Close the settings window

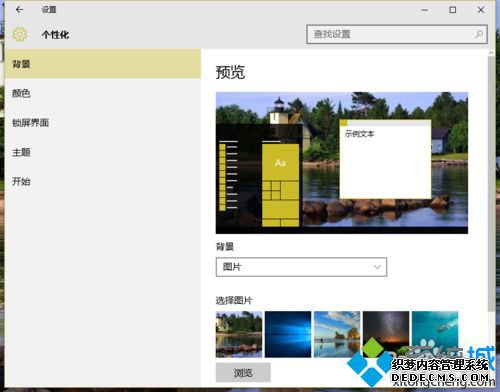coord(481,10)
